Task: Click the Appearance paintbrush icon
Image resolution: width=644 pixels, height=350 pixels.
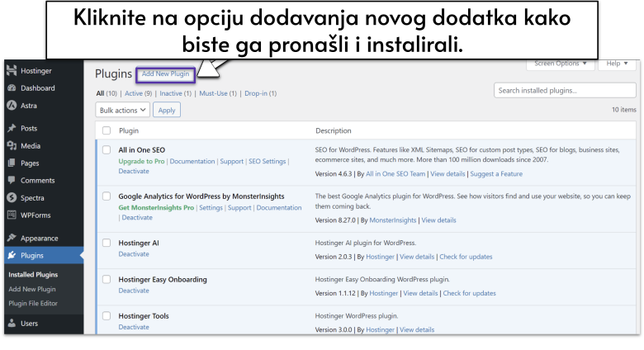Action: [12, 238]
